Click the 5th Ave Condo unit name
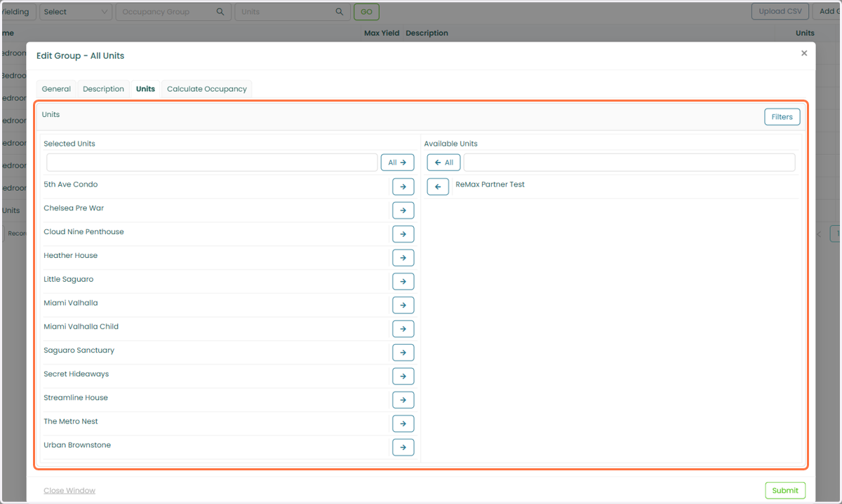This screenshot has width=842, height=504. click(71, 184)
